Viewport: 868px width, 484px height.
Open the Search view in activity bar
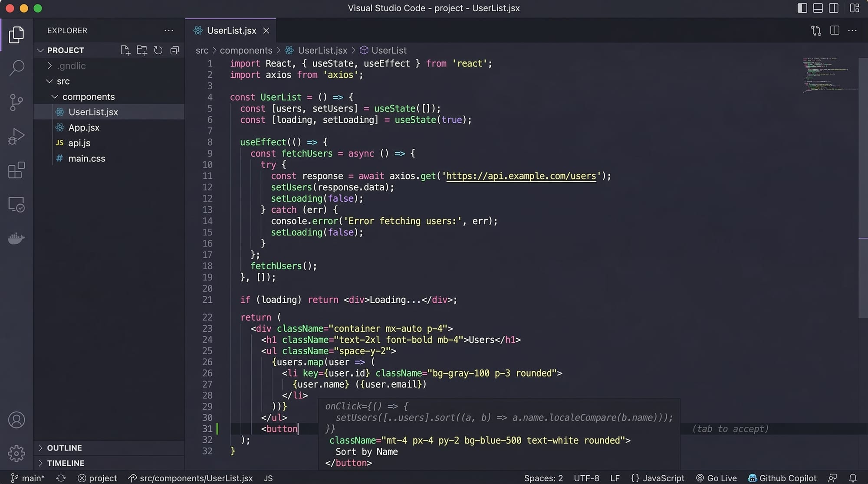click(16, 68)
